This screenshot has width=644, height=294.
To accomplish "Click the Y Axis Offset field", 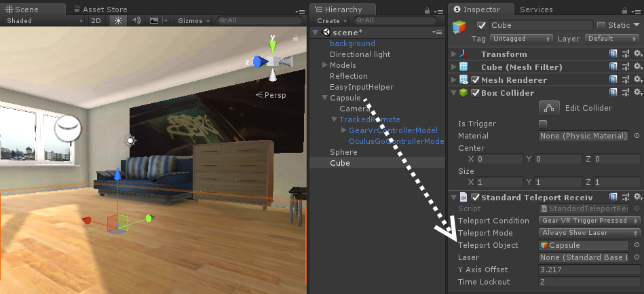I will [x=590, y=270].
